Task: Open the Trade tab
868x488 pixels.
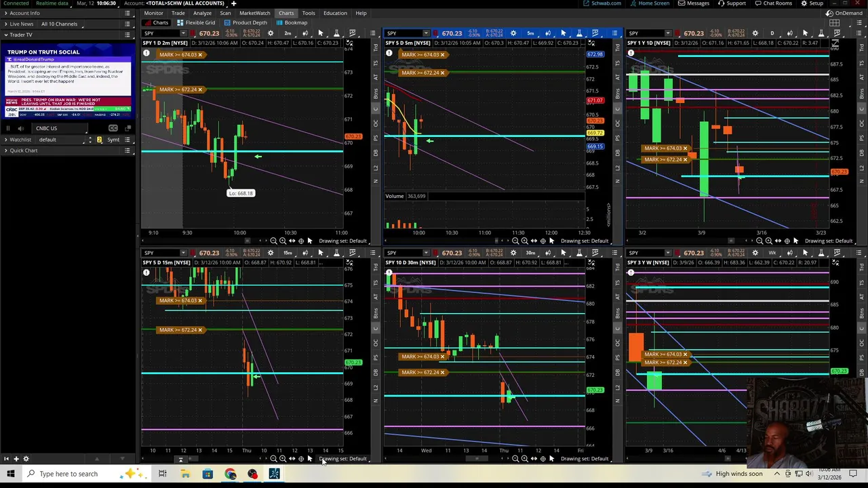Action: 178,13
